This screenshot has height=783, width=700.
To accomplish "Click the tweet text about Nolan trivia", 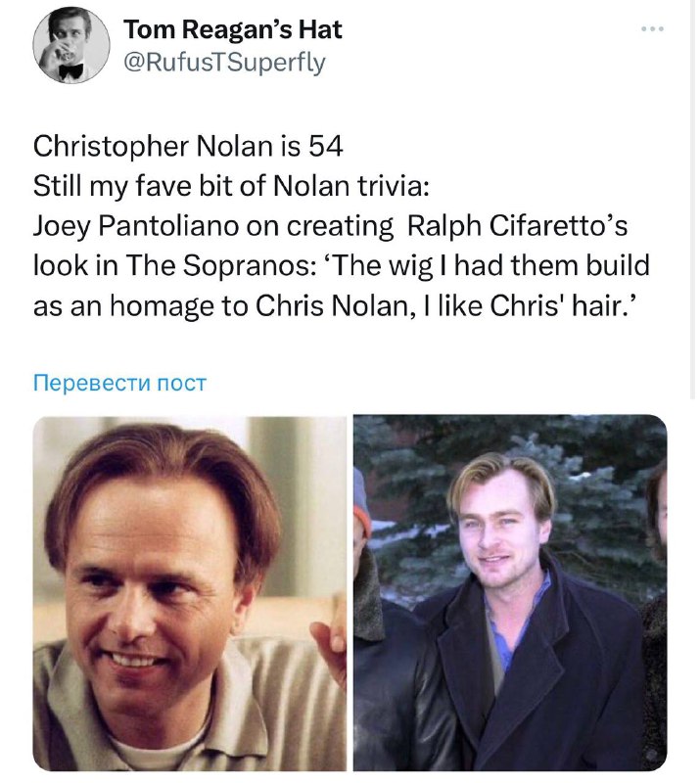I will click(x=342, y=226).
